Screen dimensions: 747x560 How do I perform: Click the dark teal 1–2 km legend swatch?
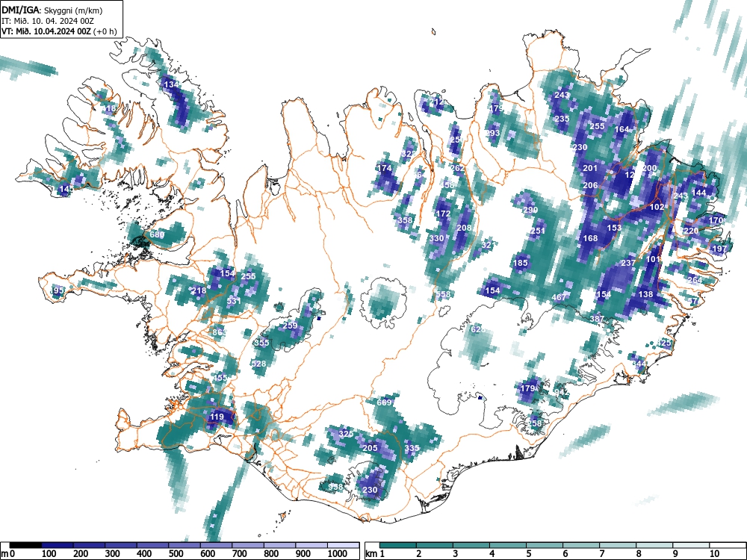398,545
